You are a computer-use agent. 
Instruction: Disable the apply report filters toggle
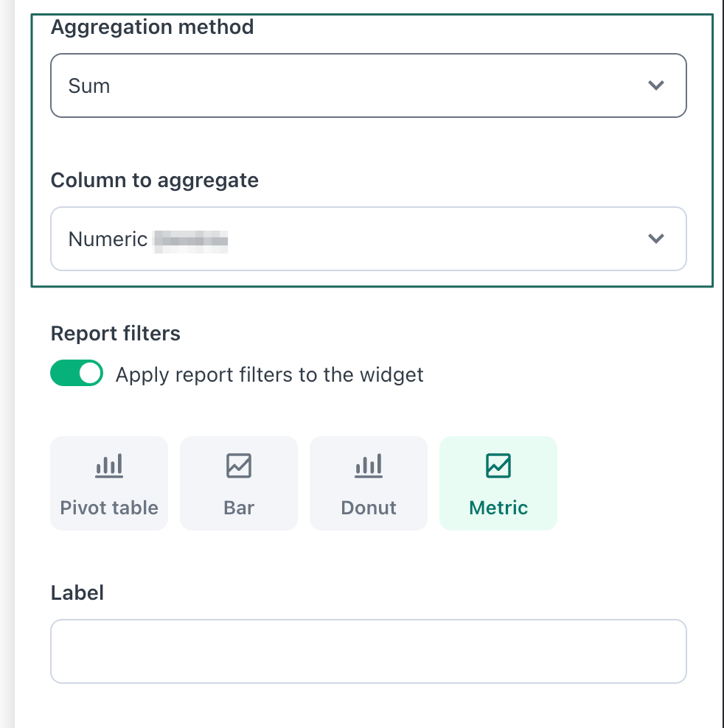click(77, 374)
